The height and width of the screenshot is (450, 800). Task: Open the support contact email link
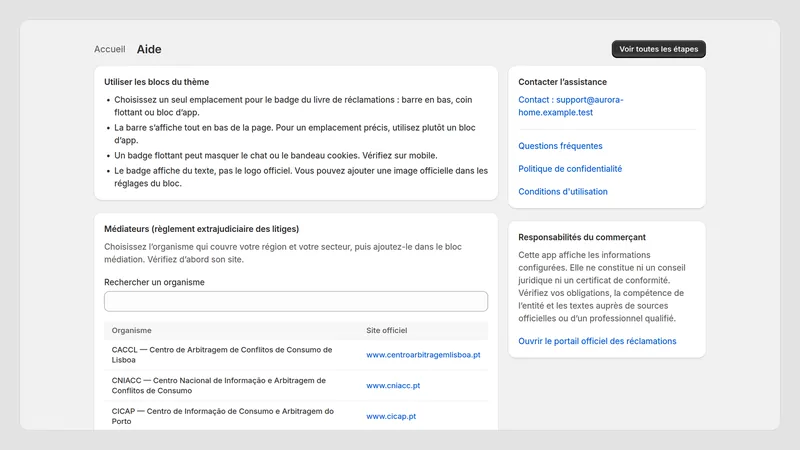click(x=571, y=106)
